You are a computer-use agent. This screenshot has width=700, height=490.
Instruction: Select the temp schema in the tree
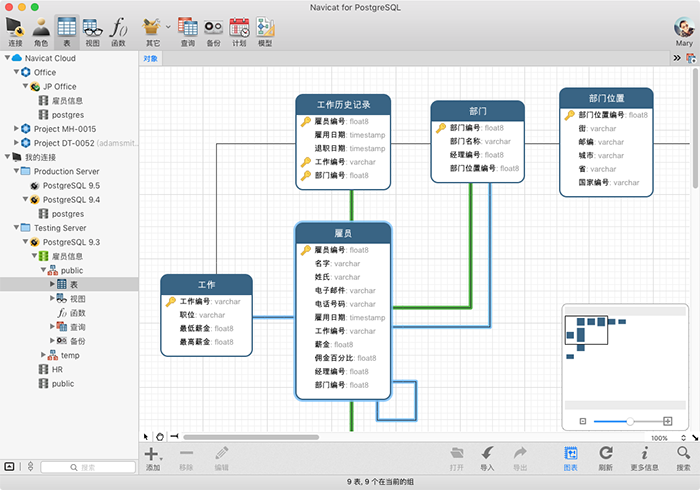pos(70,355)
